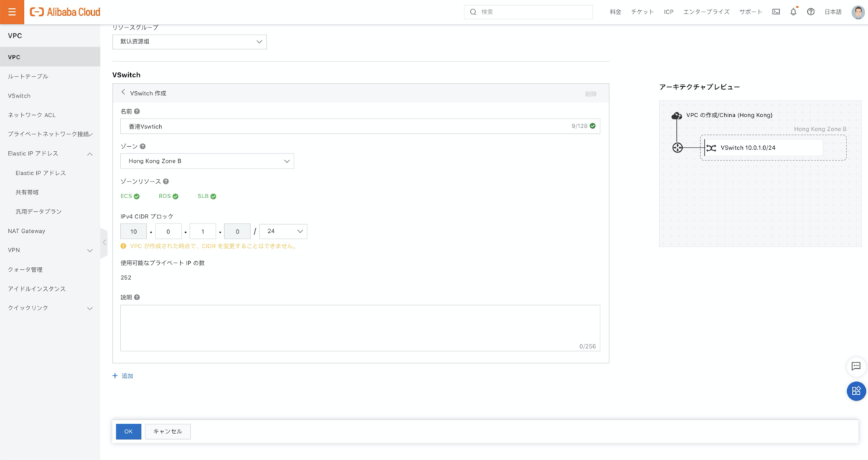This screenshot has height=460, width=868.
Task: Click the キャンセル button
Action: pyautogui.click(x=168, y=431)
